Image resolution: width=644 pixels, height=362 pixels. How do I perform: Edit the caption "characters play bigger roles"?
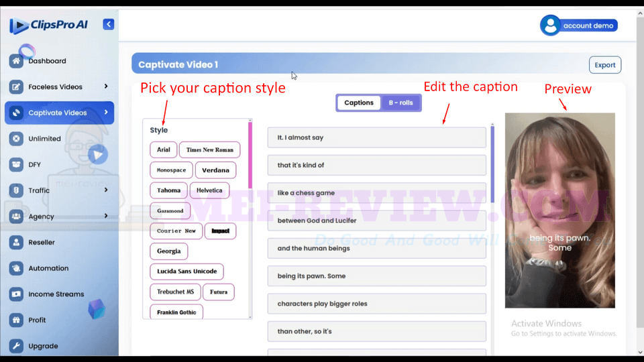[x=376, y=304]
